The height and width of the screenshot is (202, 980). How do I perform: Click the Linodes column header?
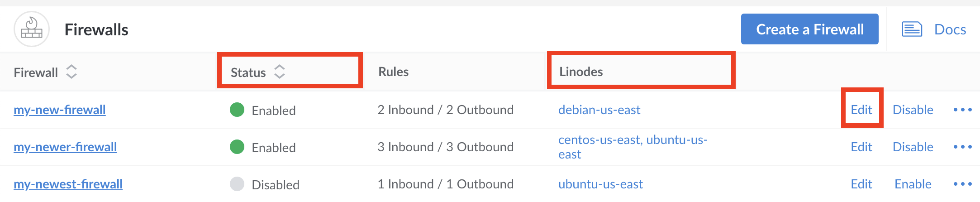581,72
